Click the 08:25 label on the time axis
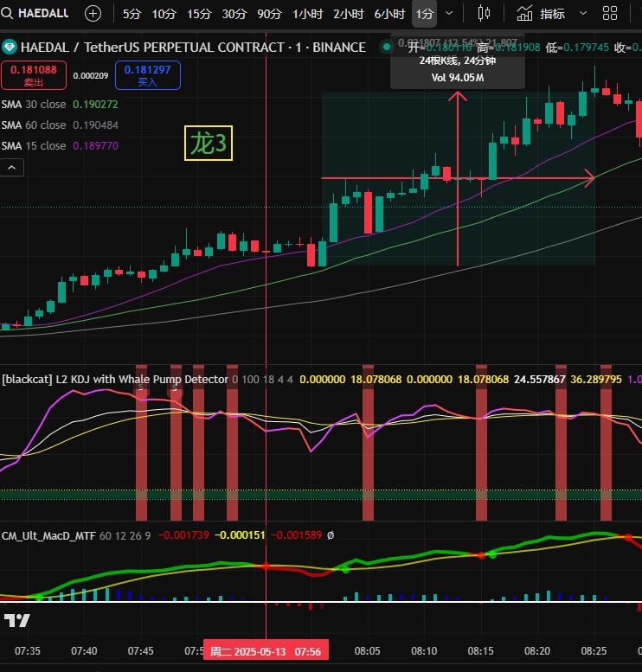642x672 pixels. tap(594, 651)
